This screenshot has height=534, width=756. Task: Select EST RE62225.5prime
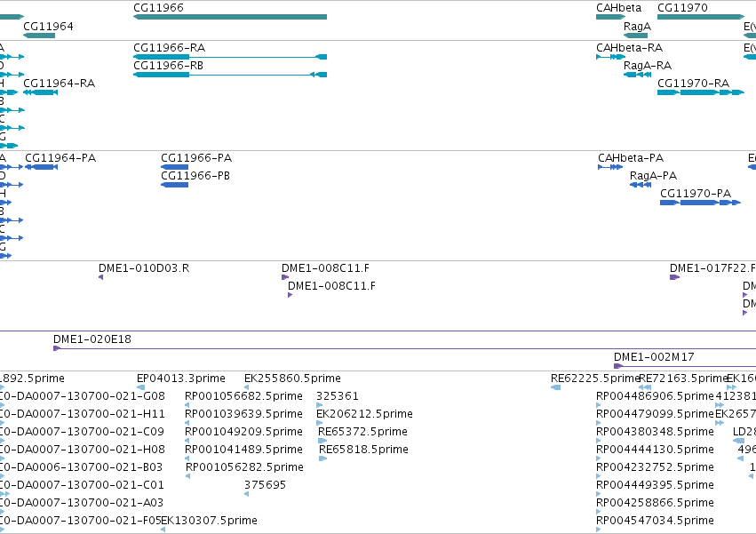click(555, 387)
